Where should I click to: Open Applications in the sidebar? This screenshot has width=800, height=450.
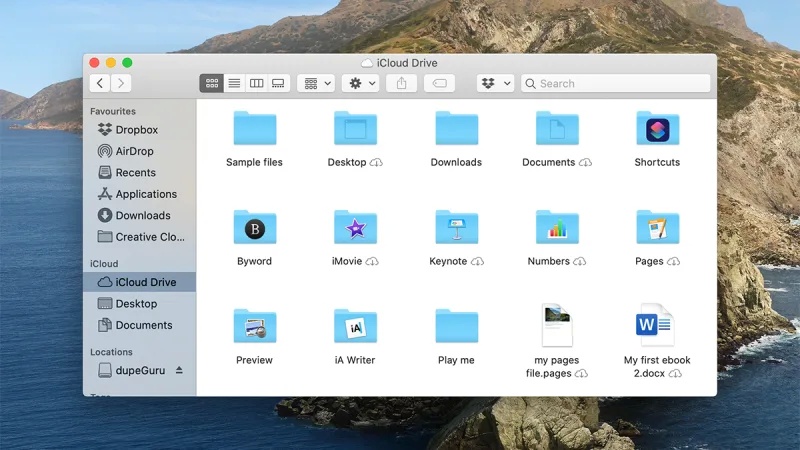pos(139,194)
